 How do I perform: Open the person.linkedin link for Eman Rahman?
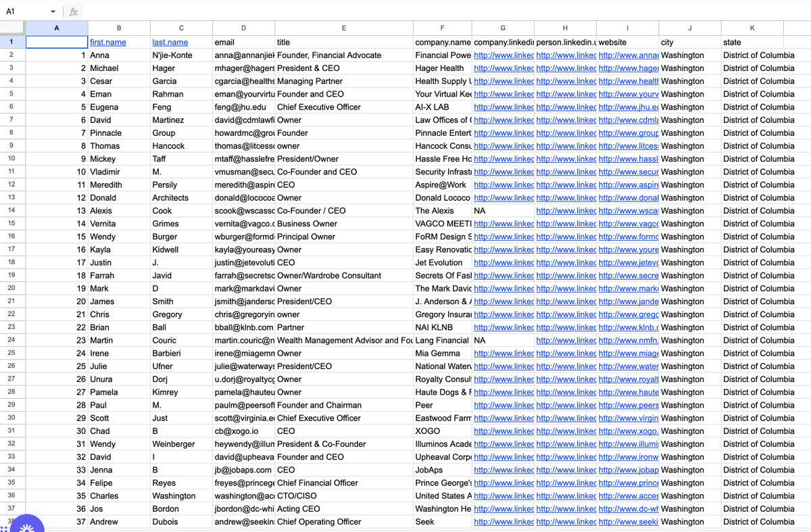coord(566,94)
